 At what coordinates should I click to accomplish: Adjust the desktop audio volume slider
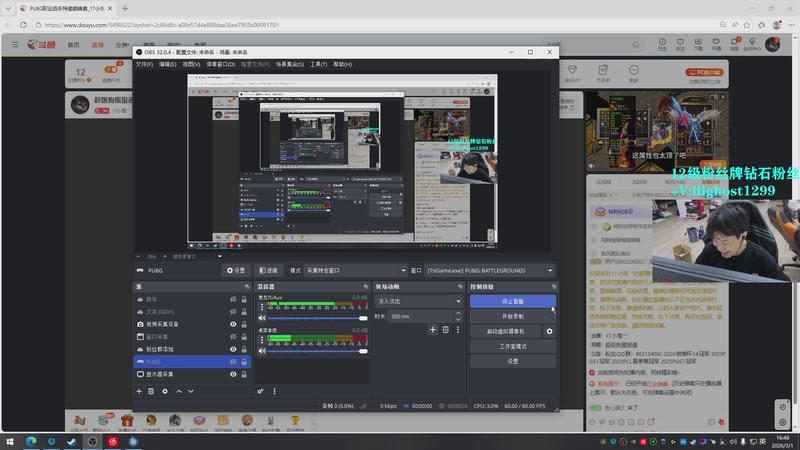click(317, 351)
